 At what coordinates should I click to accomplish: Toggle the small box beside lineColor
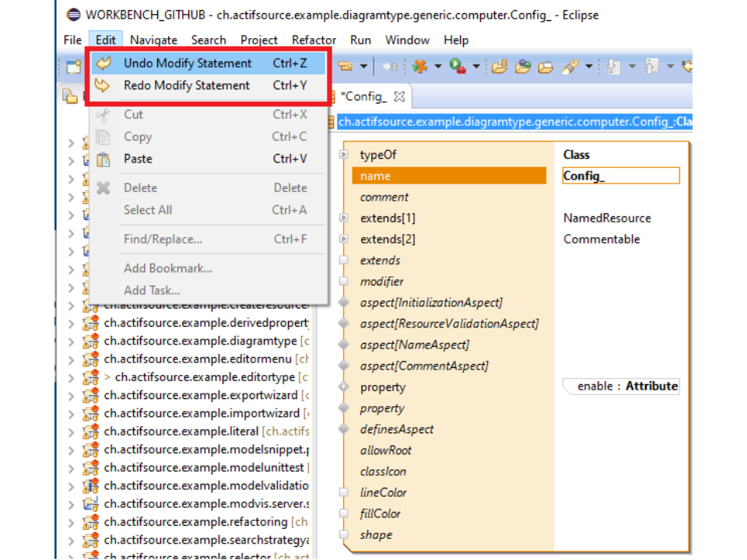pos(344,492)
